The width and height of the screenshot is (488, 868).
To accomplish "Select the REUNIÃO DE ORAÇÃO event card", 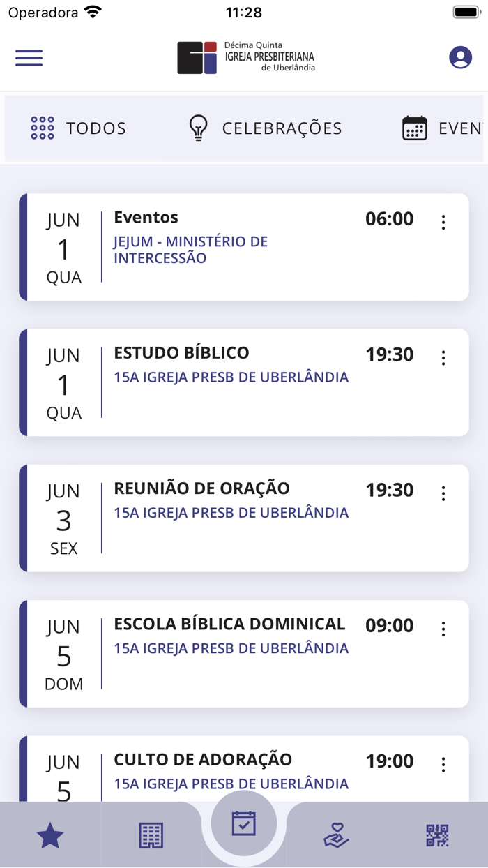I will click(x=244, y=516).
